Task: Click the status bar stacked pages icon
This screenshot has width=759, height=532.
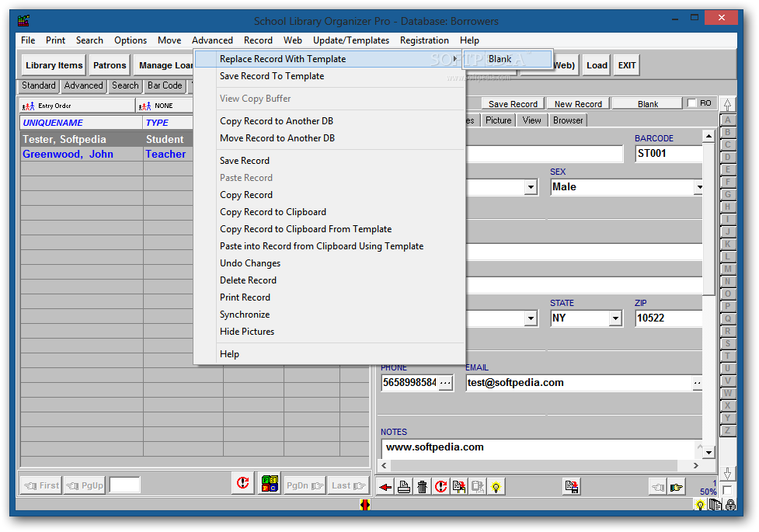Action: pyautogui.click(x=715, y=505)
